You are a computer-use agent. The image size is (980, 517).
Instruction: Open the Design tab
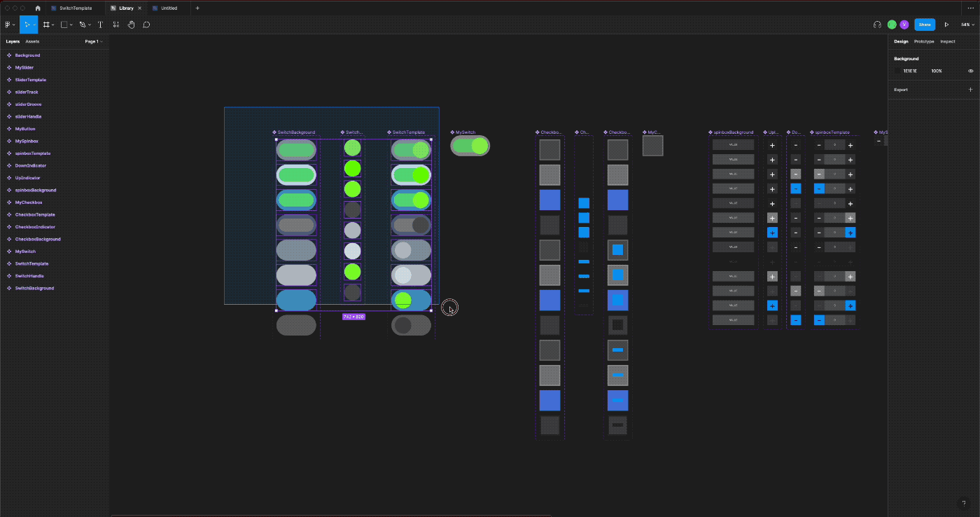pos(901,41)
